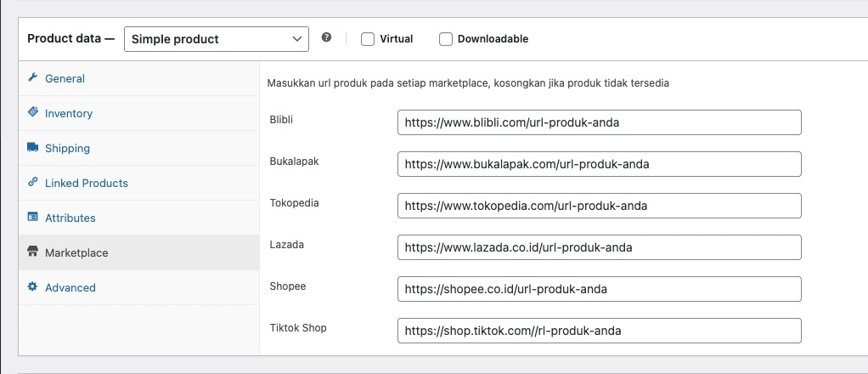The image size is (868, 374).
Task: Click the Linked Products chain icon
Action: (32, 182)
